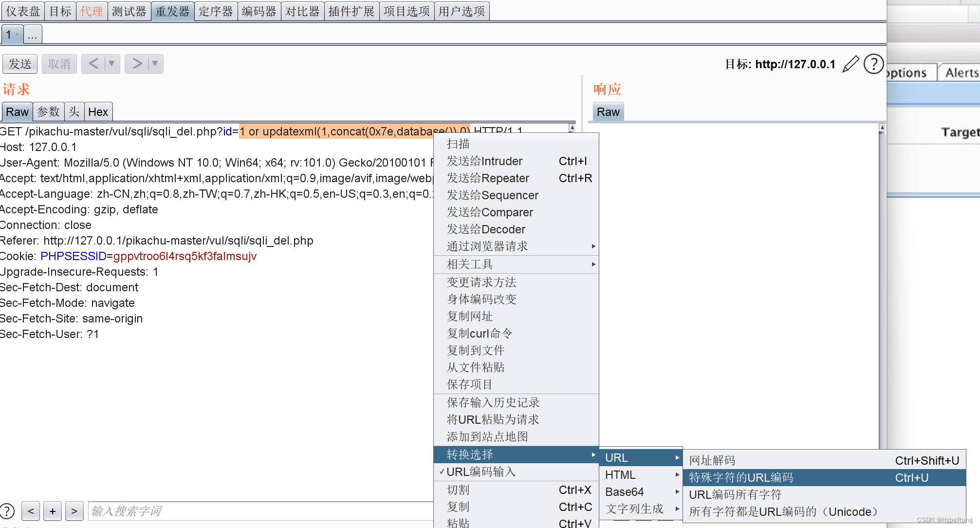980x528 pixels.
Task: Go back in request history
Action: point(93,64)
